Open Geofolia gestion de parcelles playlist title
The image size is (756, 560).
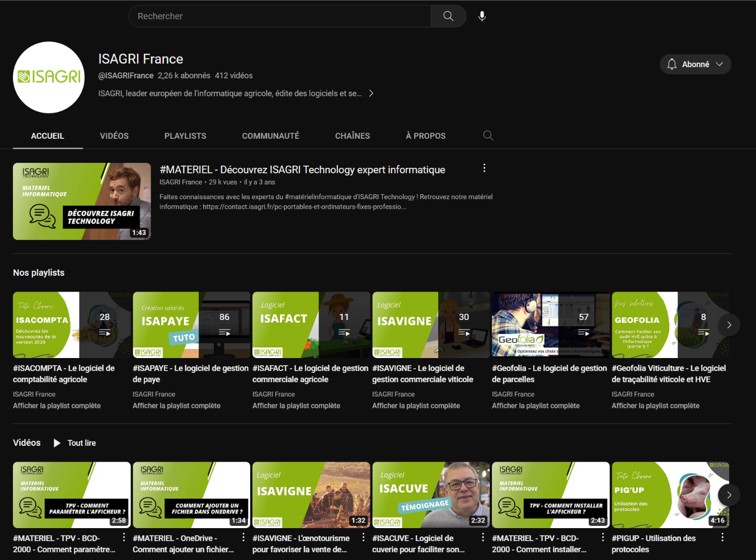click(x=550, y=374)
